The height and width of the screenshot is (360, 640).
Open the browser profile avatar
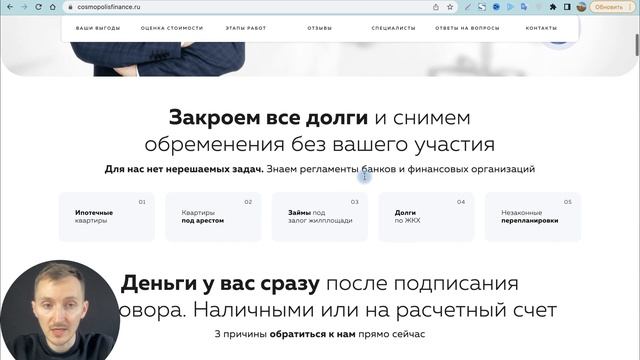(582, 7)
